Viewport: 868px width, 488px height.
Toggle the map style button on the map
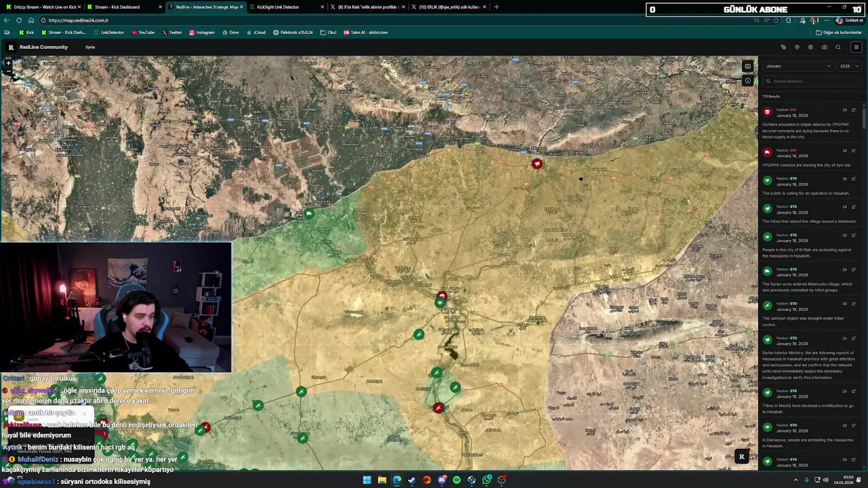pos(747,66)
